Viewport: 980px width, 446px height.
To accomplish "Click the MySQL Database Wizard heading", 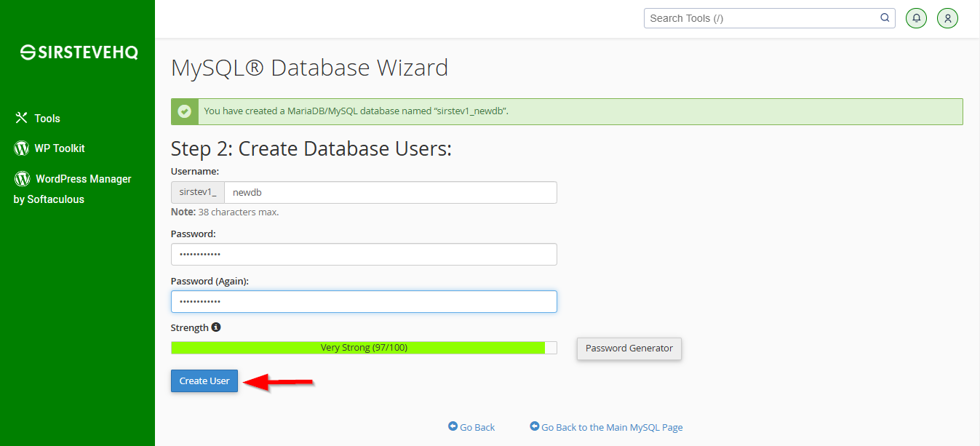I will [x=309, y=68].
